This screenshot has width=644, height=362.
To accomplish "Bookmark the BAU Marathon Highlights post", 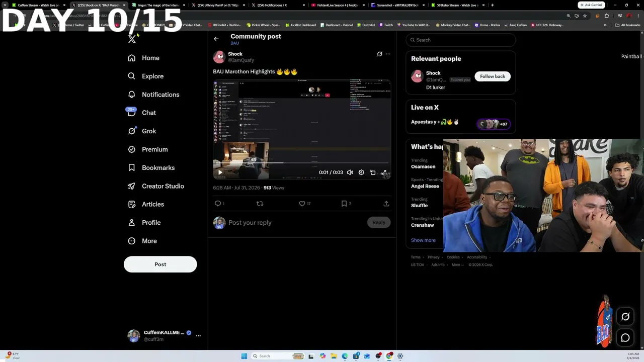I will coord(344,204).
